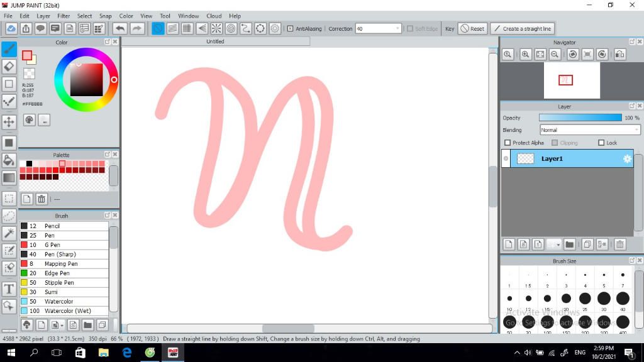644x362 pixels.
Task: Delete palette color with trash icon
Action: point(42,199)
